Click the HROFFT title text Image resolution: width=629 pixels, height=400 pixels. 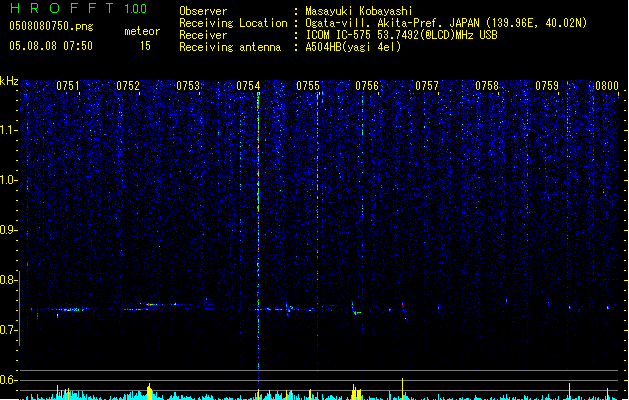(62, 8)
